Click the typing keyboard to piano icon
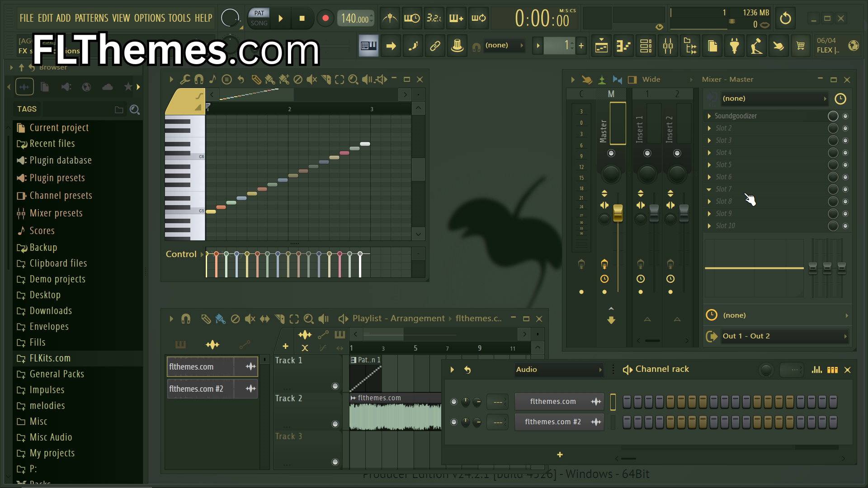This screenshot has height=488, width=868. (x=368, y=46)
